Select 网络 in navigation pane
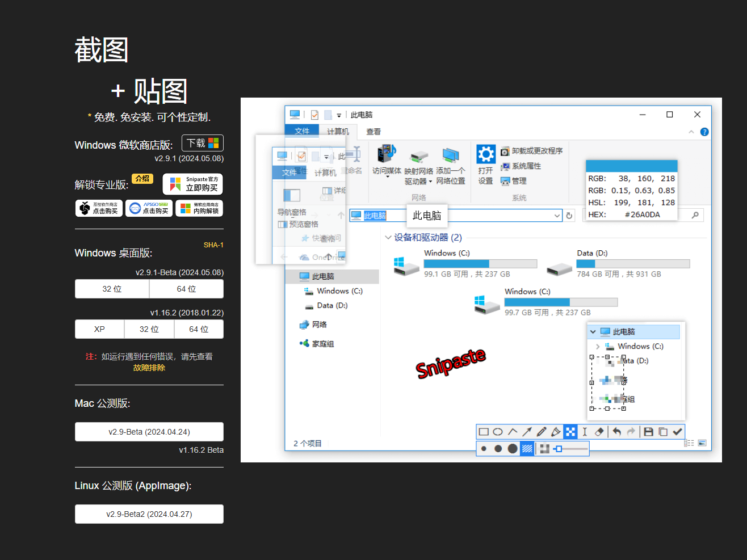The height and width of the screenshot is (560, 747). [313, 325]
